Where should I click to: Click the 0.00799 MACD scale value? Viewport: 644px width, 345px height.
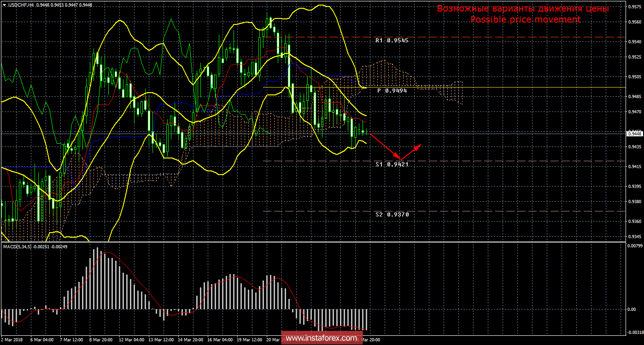click(x=635, y=246)
